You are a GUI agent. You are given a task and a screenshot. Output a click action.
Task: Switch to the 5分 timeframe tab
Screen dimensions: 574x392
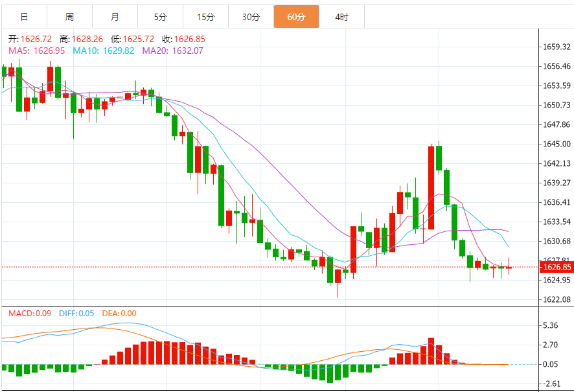pyautogui.click(x=160, y=17)
